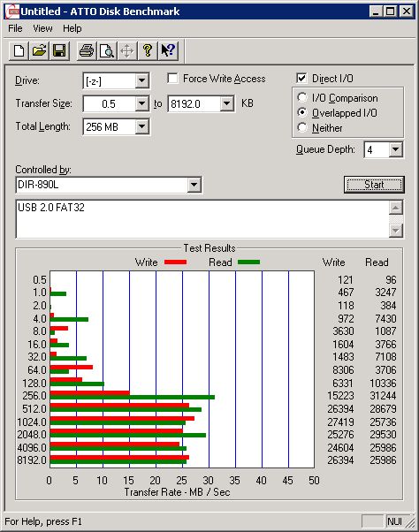Click the Open file folder icon
419x532 pixels.
click(39, 51)
